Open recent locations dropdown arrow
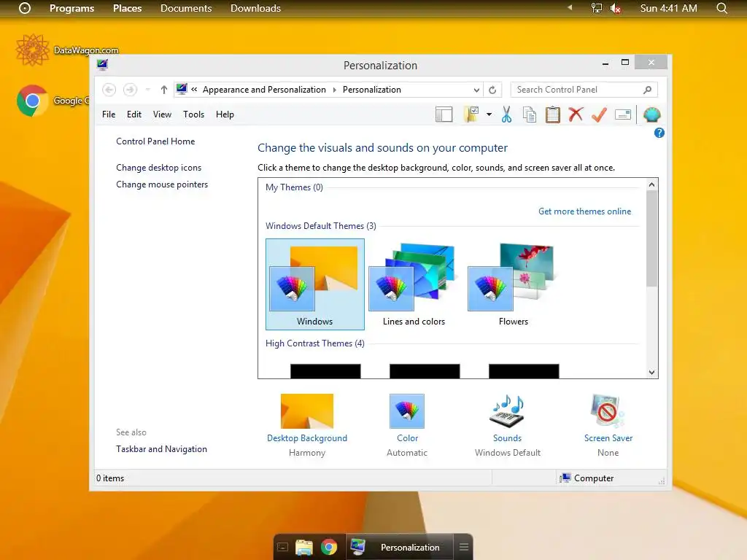 147,90
